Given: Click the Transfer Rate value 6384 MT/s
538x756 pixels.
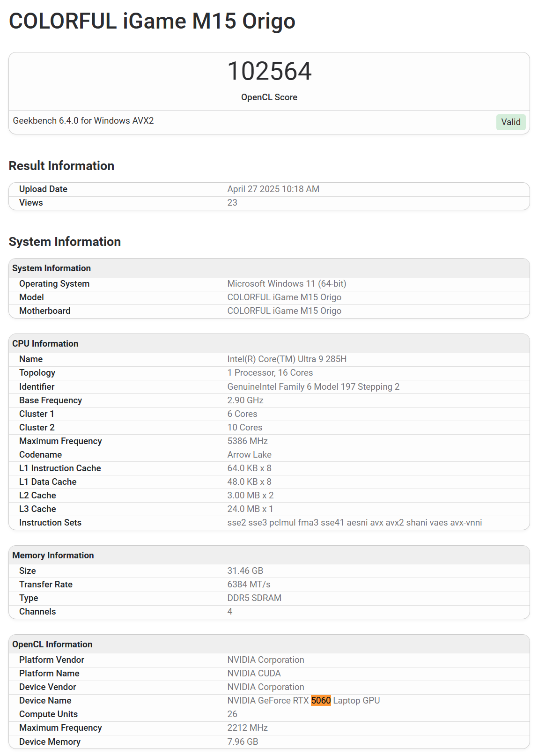Looking at the screenshot, I should (249, 584).
